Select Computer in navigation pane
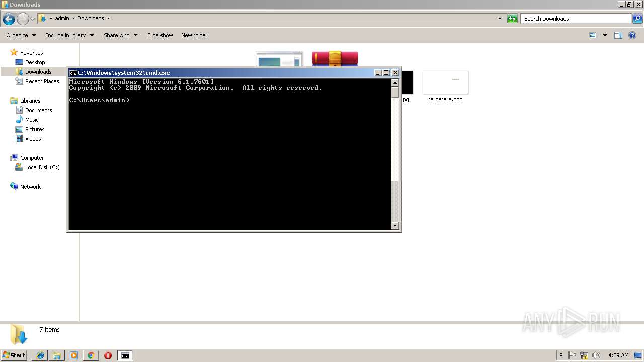Screen dimensions: 644x362 [x=32, y=158]
